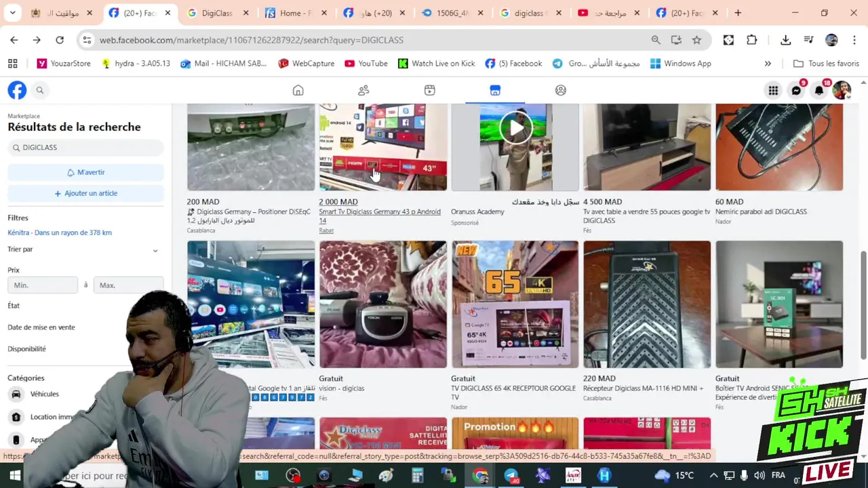Screen dimensions: 868x488
Task: Select the Véhicules category
Action: [44, 394]
